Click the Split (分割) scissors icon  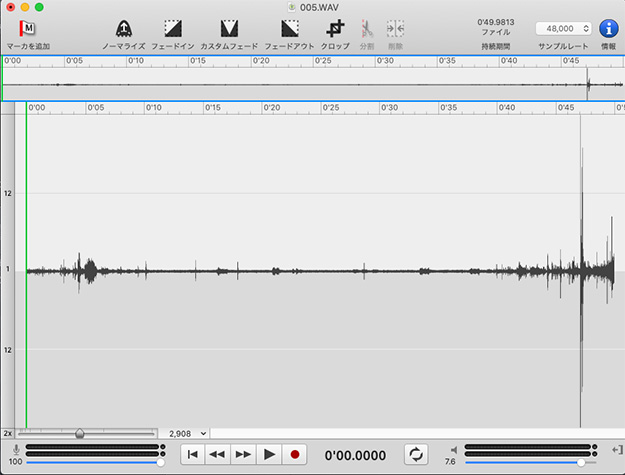click(367, 29)
